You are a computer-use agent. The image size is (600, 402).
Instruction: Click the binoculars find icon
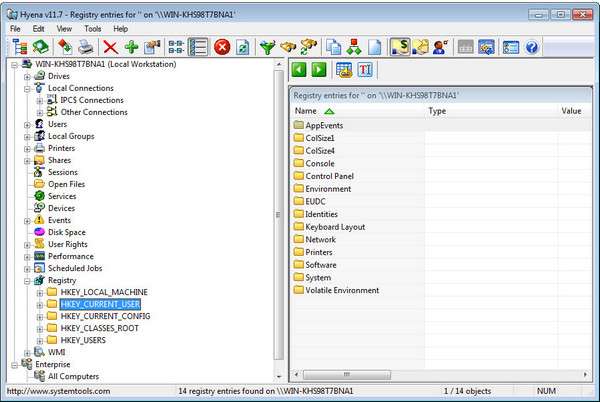pyautogui.click(x=288, y=47)
